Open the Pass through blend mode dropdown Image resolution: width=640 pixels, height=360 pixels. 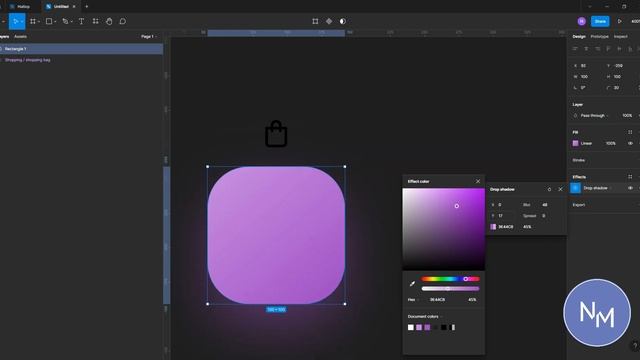tap(594, 116)
